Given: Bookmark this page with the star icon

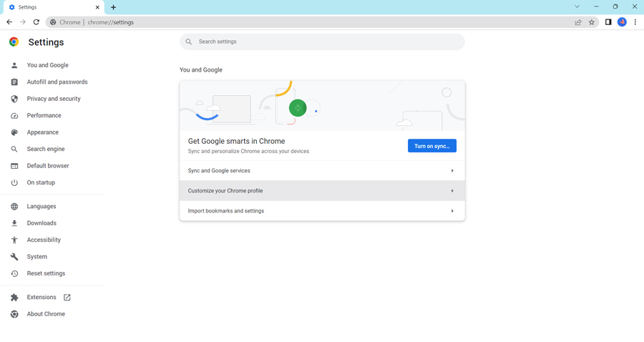Looking at the screenshot, I should coord(592,22).
